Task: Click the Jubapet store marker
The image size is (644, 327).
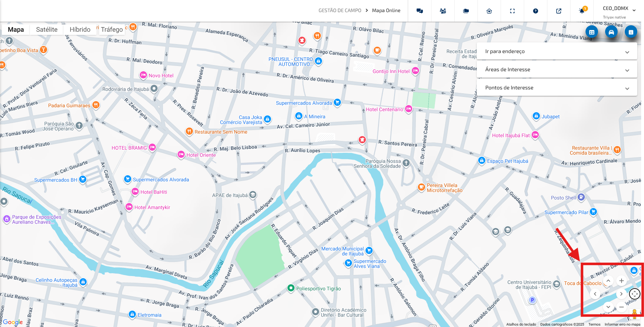Action: point(536,116)
